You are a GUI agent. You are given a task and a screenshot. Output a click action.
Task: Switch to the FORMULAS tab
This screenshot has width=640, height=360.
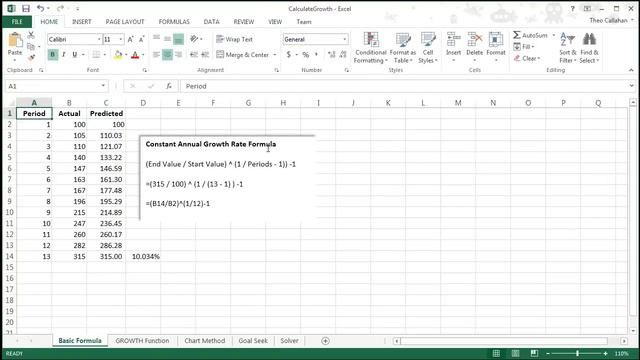pyautogui.click(x=174, y=22)
